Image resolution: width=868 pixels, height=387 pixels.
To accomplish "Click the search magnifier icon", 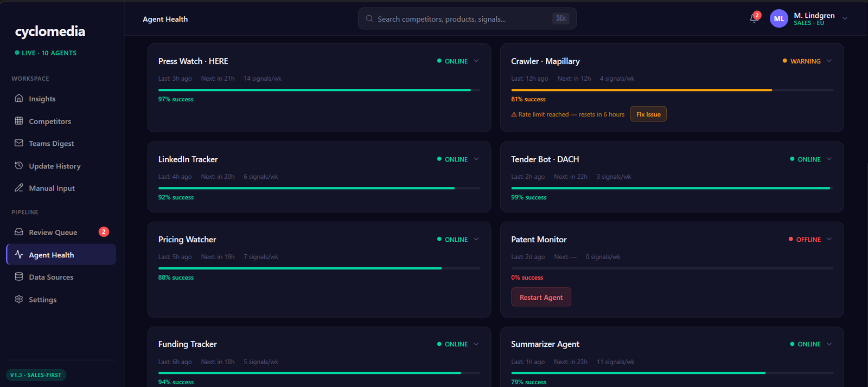I will [369, 18].
